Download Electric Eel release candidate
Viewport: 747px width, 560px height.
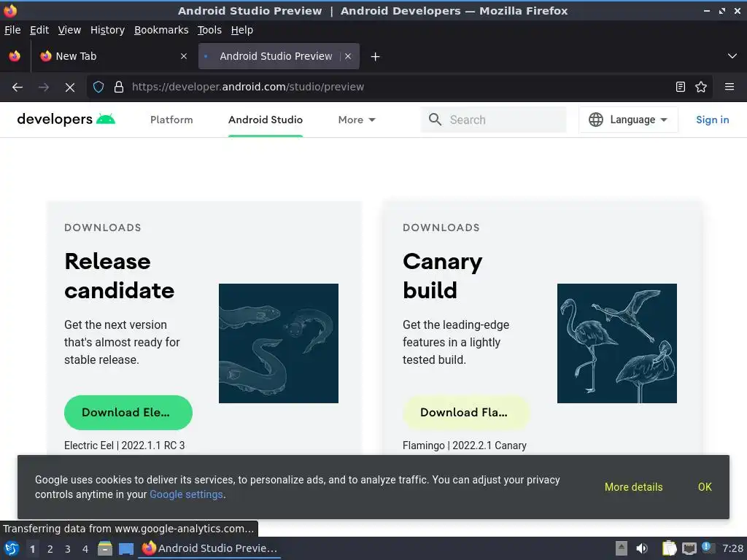[128, 413]
